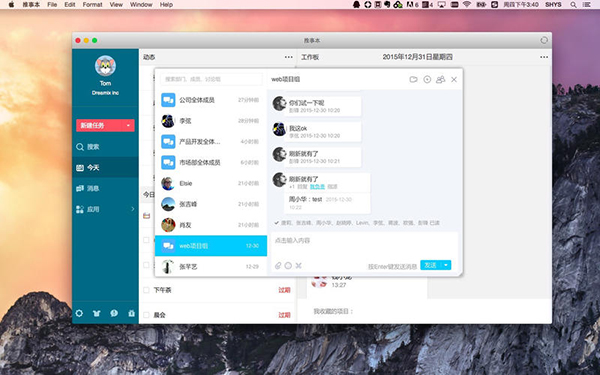
Task: Select the highlighted web项目组 conversation
Action: click(x=211, y=246)
